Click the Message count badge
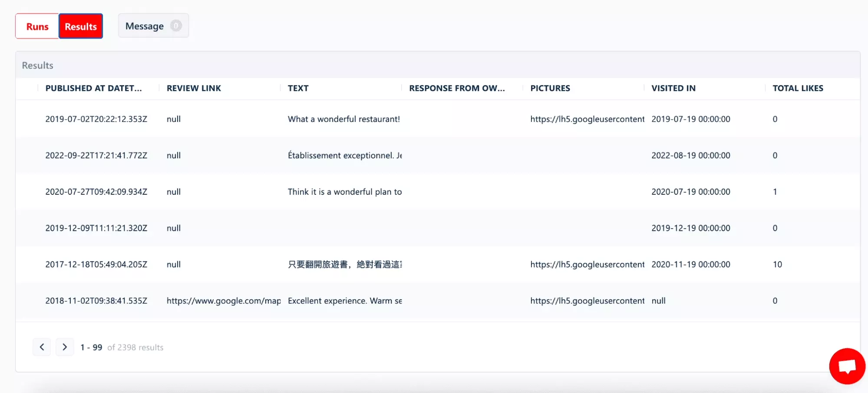 point(176,26)
